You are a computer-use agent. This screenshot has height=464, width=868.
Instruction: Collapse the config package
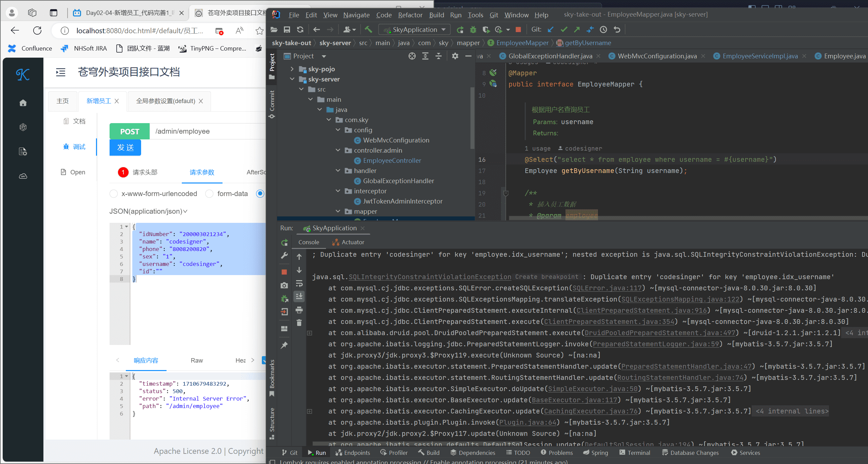click(338, 130)
